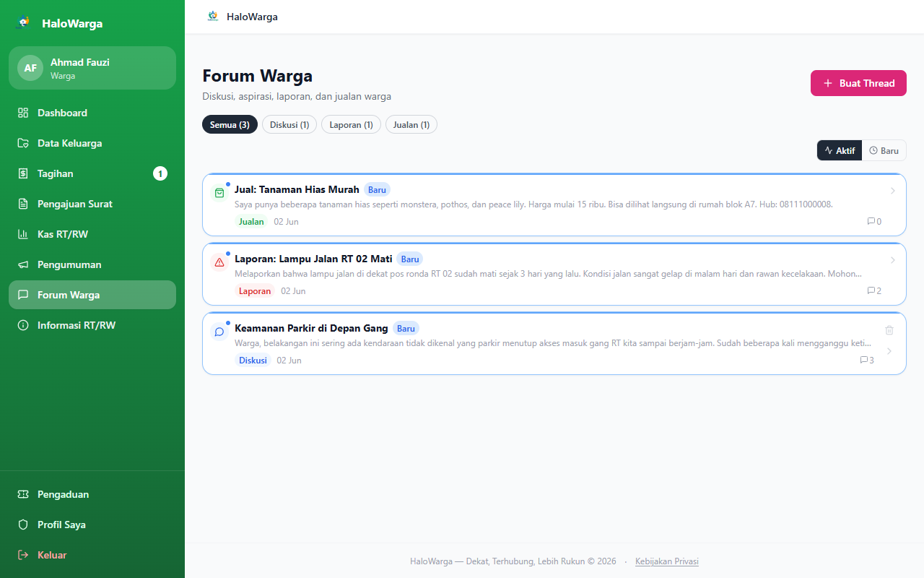Open the Data Keluarga menu item

pyautogui.click(x=92, y=143)
